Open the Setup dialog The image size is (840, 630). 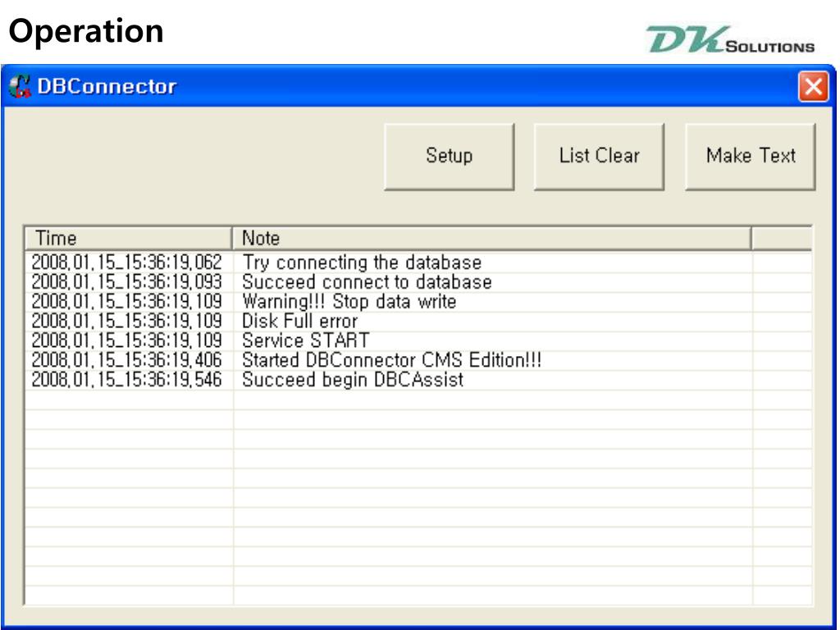coord(449,157)
